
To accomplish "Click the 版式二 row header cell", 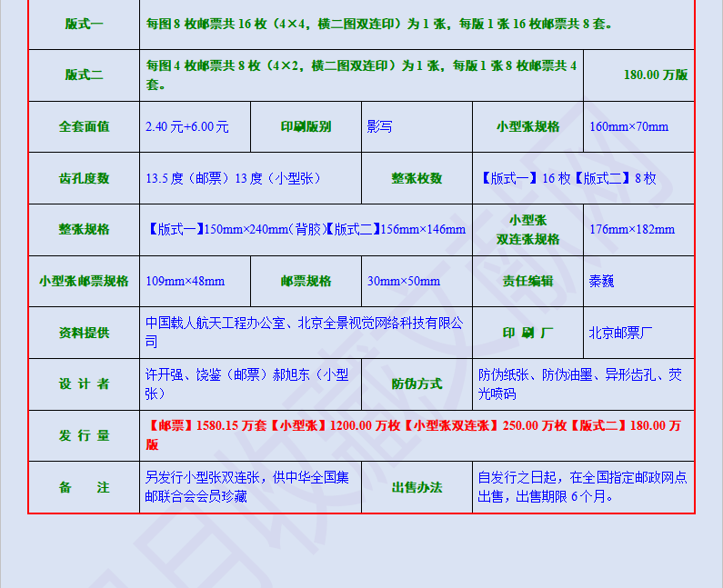I will tap(84, 75).
